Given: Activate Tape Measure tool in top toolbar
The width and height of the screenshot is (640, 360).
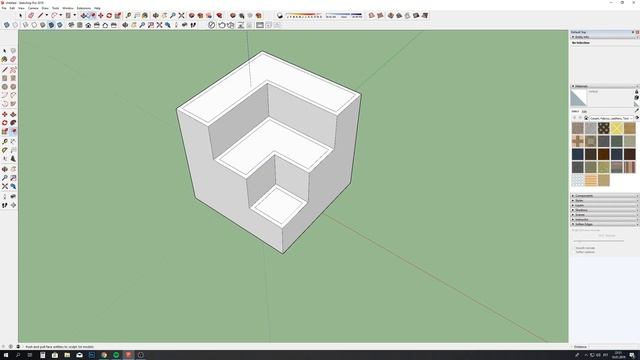Looking at the screenshot, I should 128,16.
